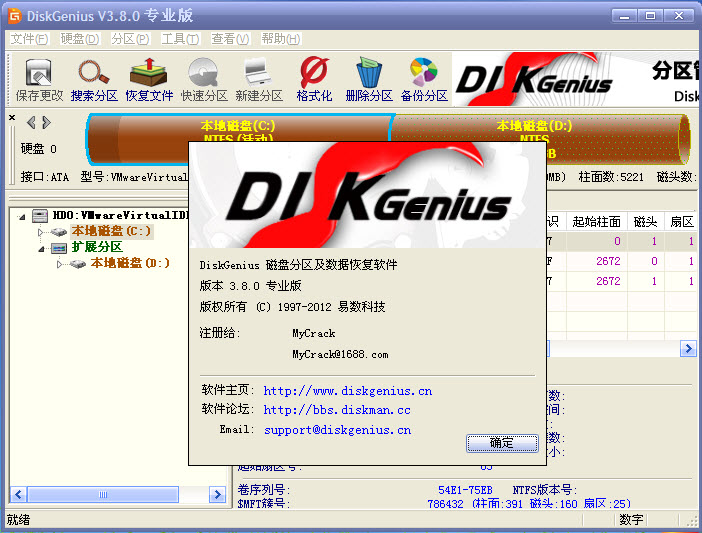The width and height of the screenshot is (702, 533).
Task: Click the 格式化 (Format) toolbar icon
Action: tap(314, 79)
